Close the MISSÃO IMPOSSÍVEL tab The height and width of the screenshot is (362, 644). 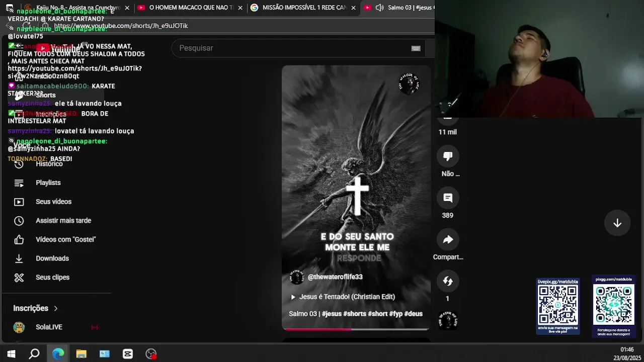(x=353, y=8)
